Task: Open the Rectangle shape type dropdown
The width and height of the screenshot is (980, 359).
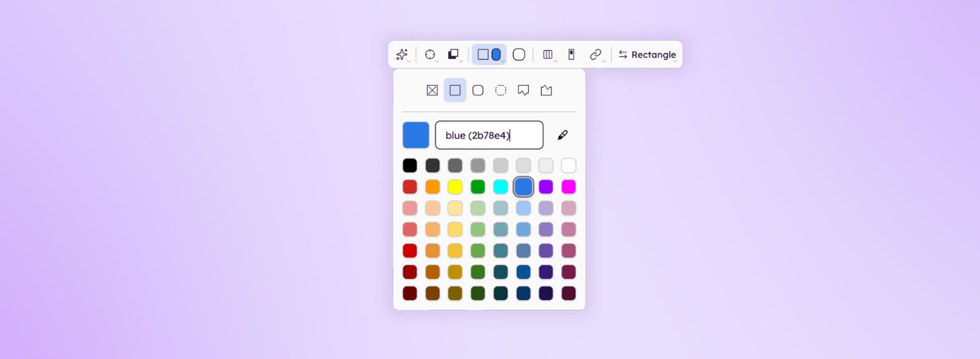Action: 648,55
